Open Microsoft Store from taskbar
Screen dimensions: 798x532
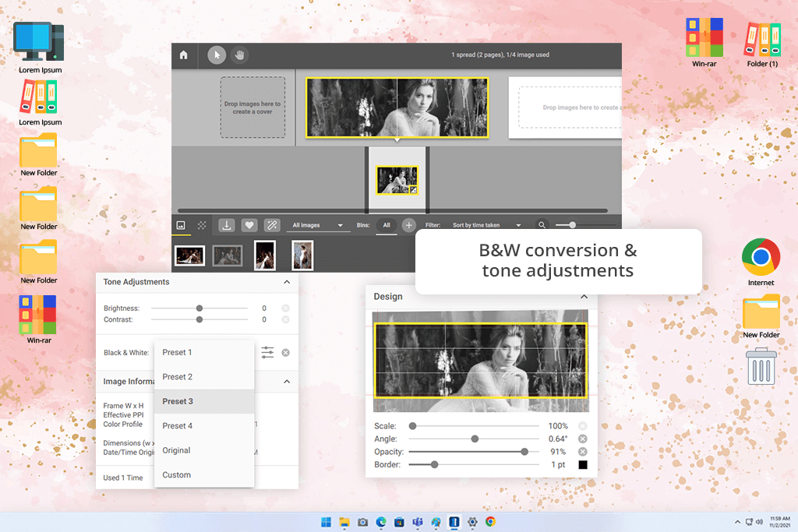pos(399,522)
